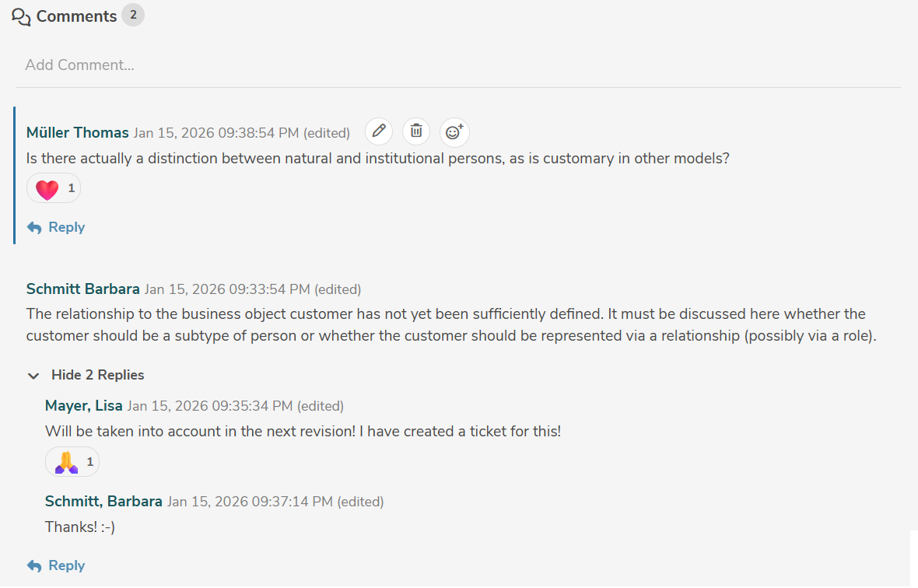
Task: Select author name Schmitt Barbara on top-level comment
Action: [83, 289]
